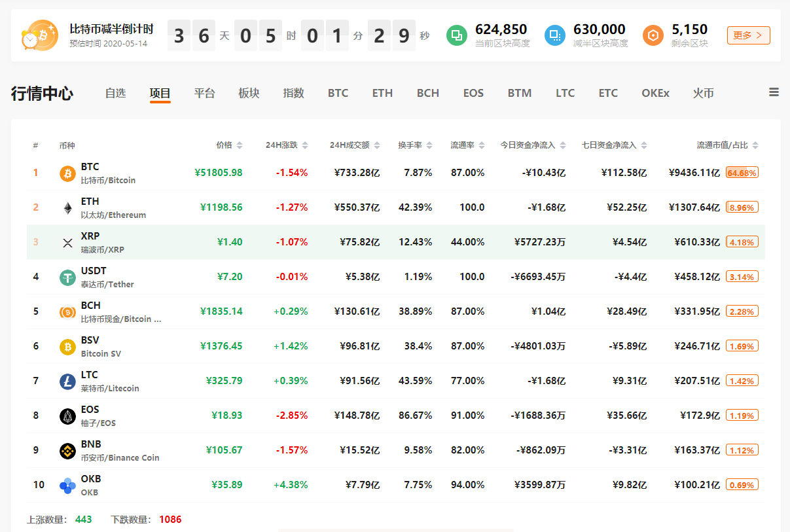Click the falling count 1086
Viewport: 790px width, 532px height.
170,520
